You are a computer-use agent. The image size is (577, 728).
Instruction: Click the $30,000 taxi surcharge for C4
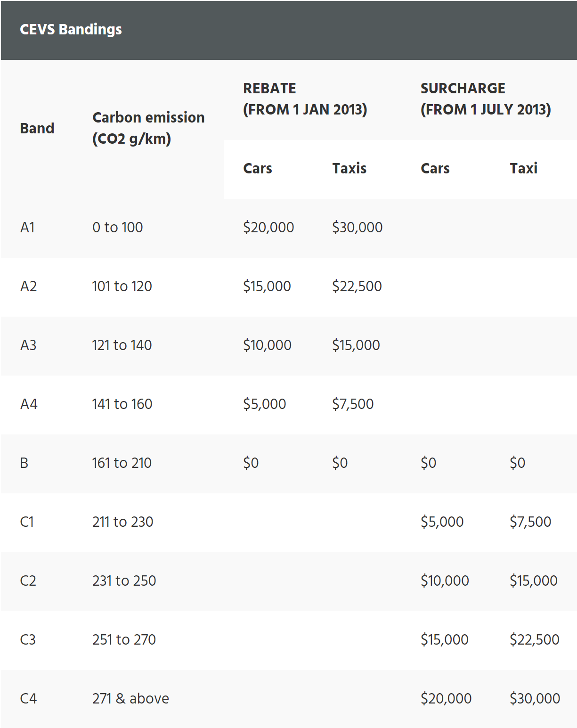(535, 698)
